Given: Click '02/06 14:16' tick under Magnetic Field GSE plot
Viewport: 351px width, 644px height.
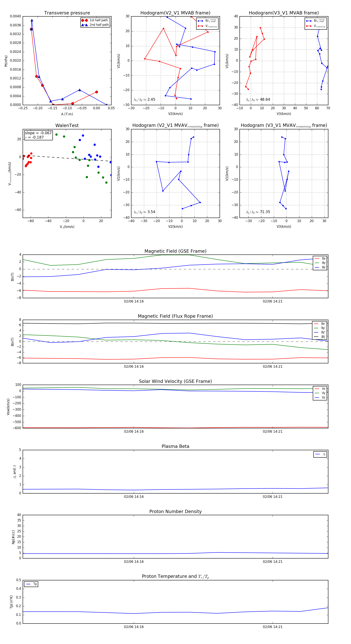Looking at the screenshot, I should [x=134, y=302].
